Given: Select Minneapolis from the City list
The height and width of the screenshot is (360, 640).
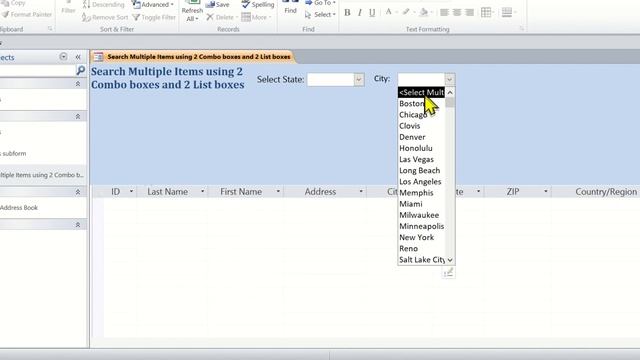Looking at the screenshot, I should coord(421,226).
